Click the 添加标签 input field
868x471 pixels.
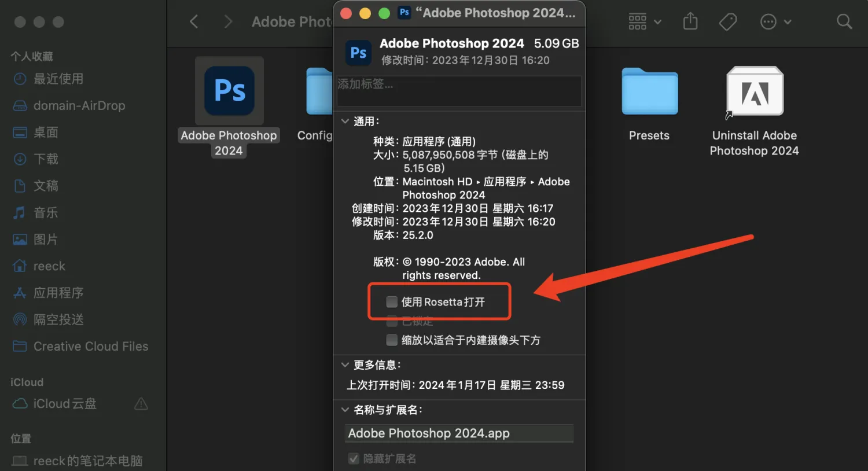coord(459,91)
